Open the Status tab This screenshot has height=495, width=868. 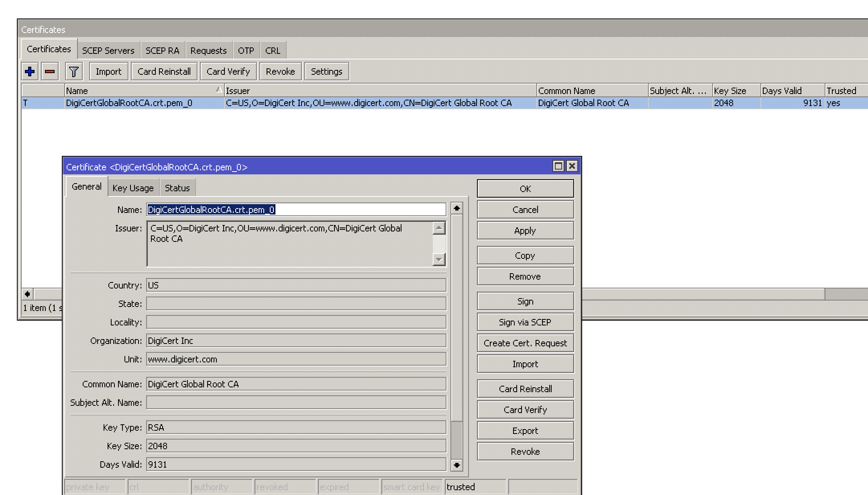(x=177, y=188)
